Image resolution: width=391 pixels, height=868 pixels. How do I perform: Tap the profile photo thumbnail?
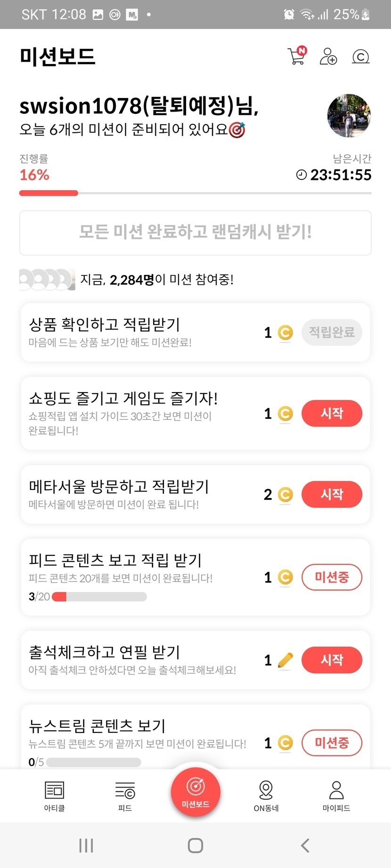tap(349, 116)
